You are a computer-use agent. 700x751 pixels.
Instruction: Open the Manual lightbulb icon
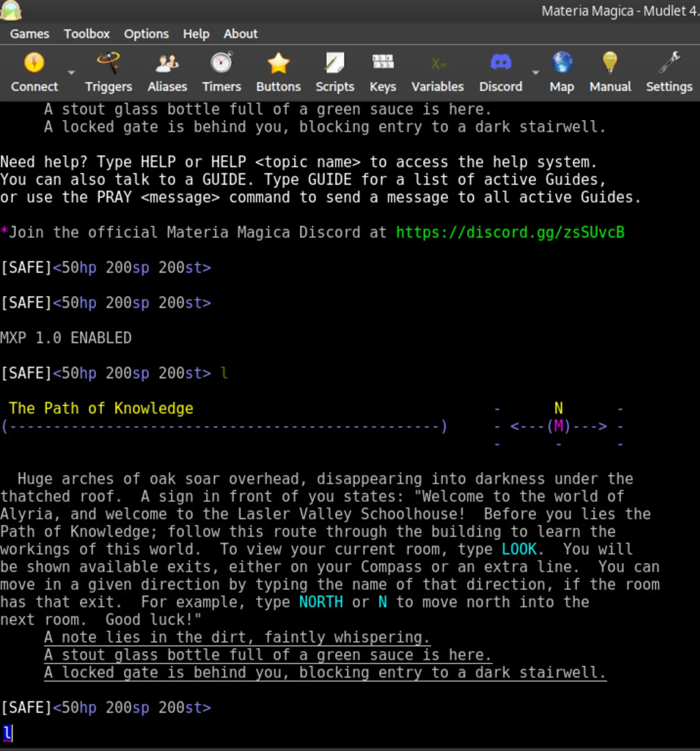[x=610, y=62]
